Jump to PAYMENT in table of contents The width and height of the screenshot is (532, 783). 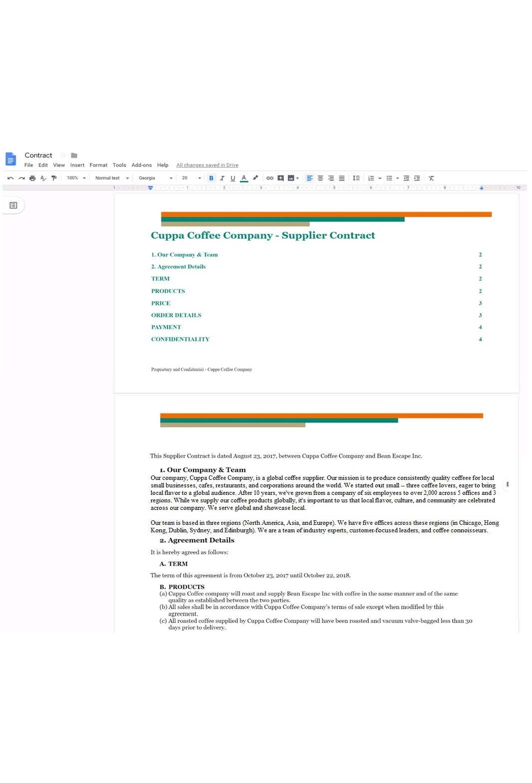pyautogui.click(x=166, y=327)
